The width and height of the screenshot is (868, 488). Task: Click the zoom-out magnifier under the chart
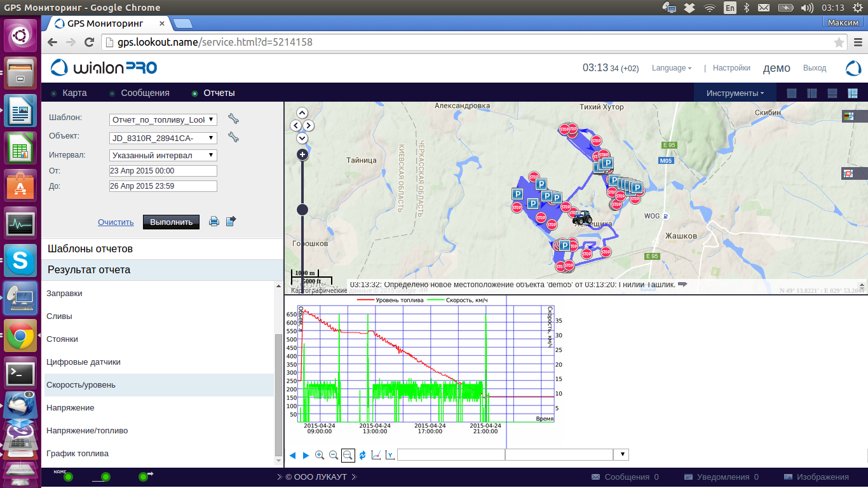tap(333, 455)
